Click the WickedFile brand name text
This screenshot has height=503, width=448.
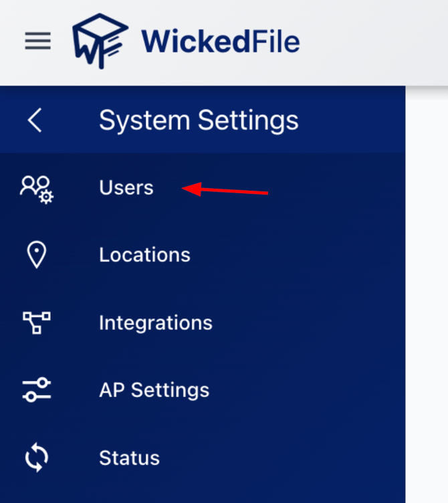(220, 41)
